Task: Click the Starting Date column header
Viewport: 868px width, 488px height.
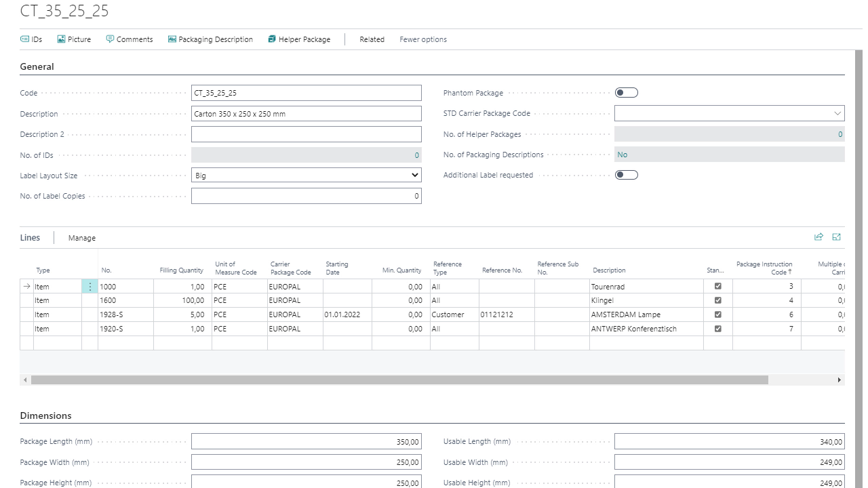Action: [337, 268]
